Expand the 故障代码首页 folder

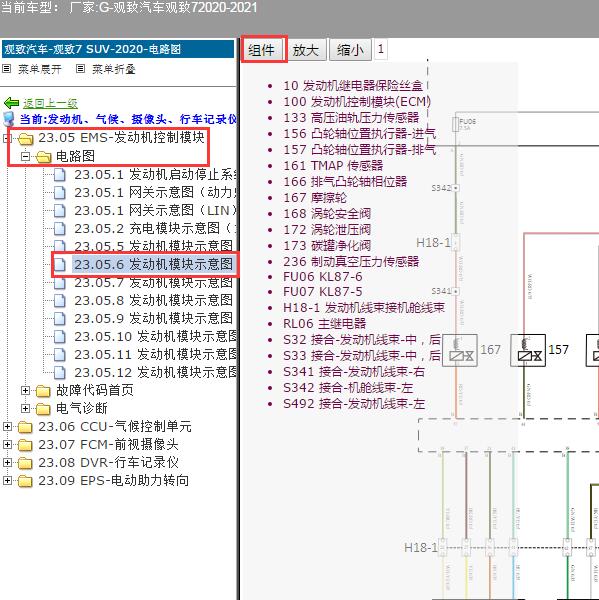pos(25,390)
